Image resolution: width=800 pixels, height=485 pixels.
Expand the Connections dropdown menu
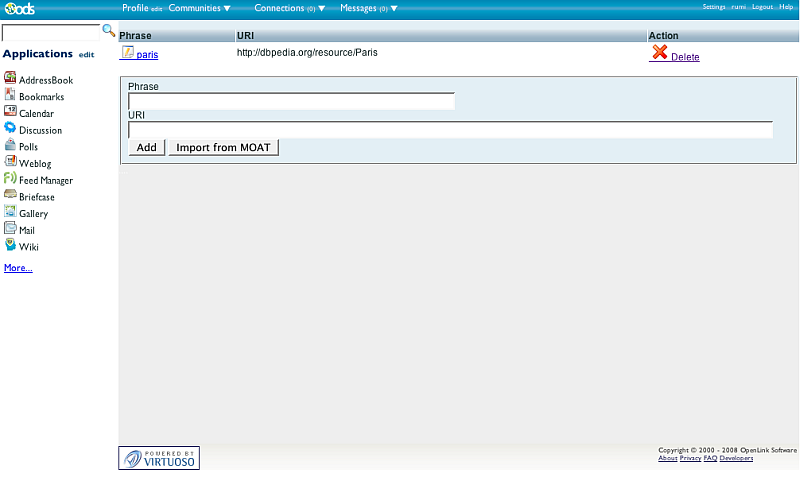(289, 8)
